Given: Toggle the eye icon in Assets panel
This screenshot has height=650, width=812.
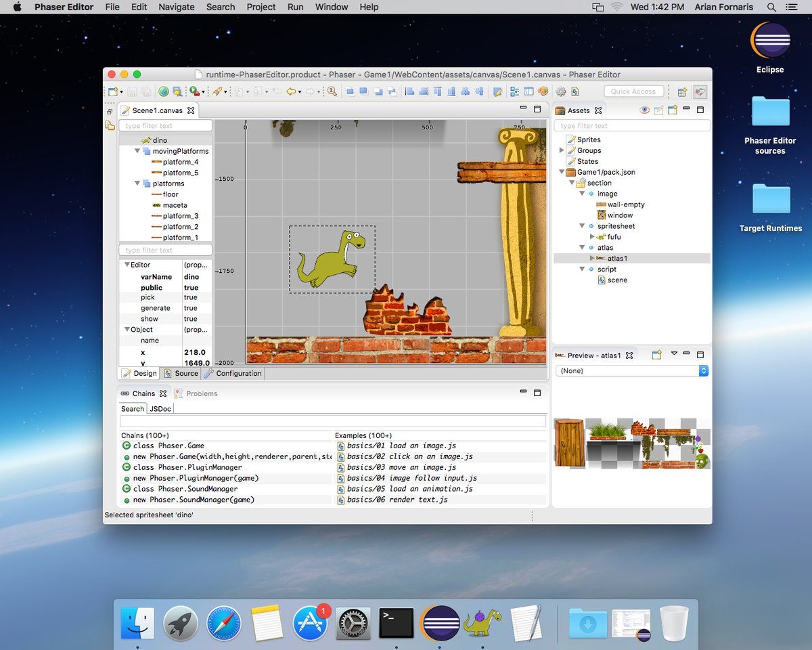Looking at the screenshot, I should (x=644, y=110).
